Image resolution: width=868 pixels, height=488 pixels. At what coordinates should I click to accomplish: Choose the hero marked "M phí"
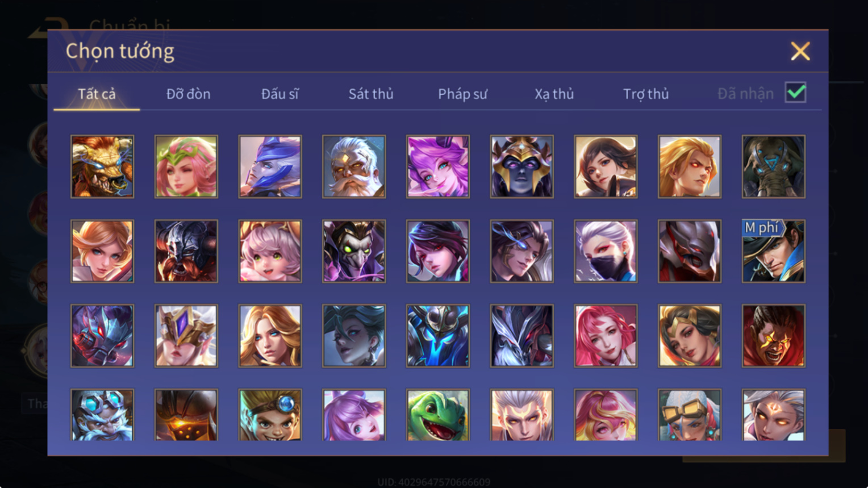[x=774, y=251]
